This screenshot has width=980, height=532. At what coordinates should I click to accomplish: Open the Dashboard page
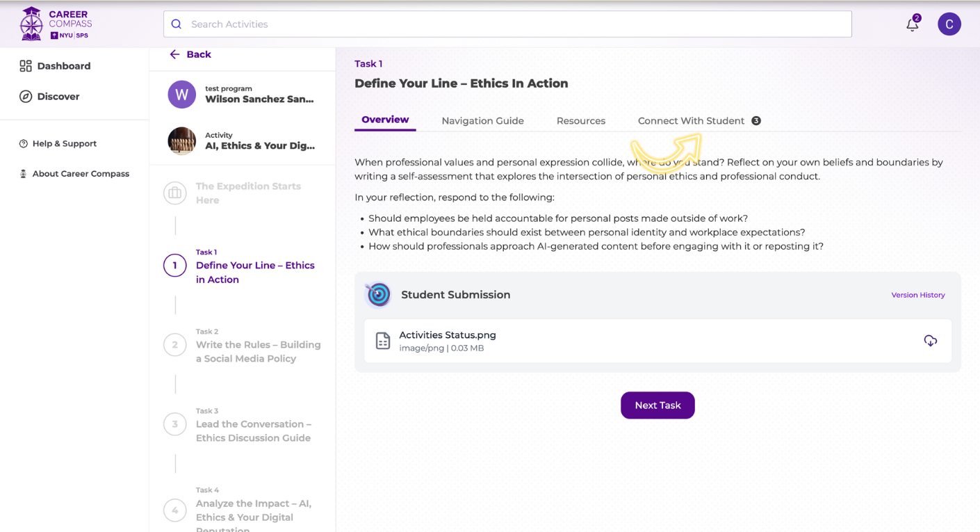point(63,66)
